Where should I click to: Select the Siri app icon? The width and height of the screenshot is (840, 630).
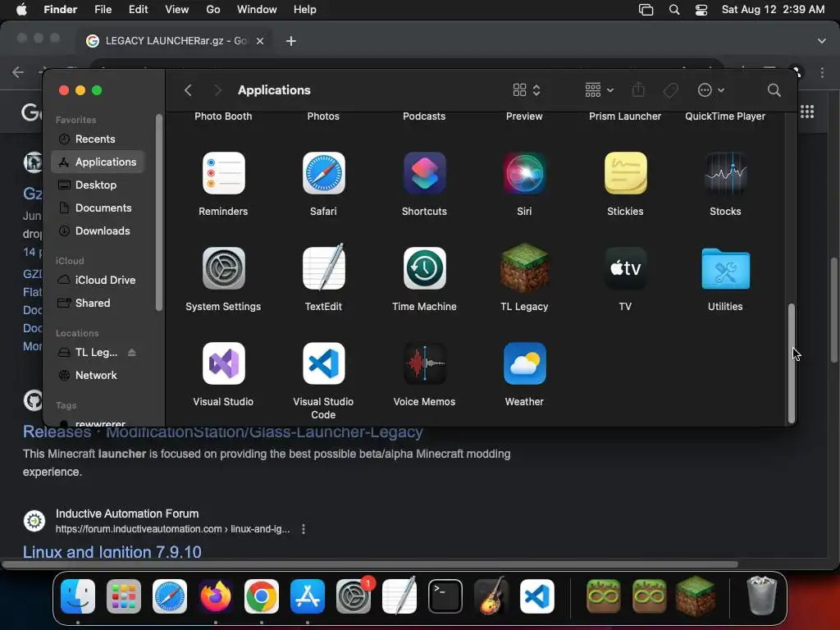point(524,173)
